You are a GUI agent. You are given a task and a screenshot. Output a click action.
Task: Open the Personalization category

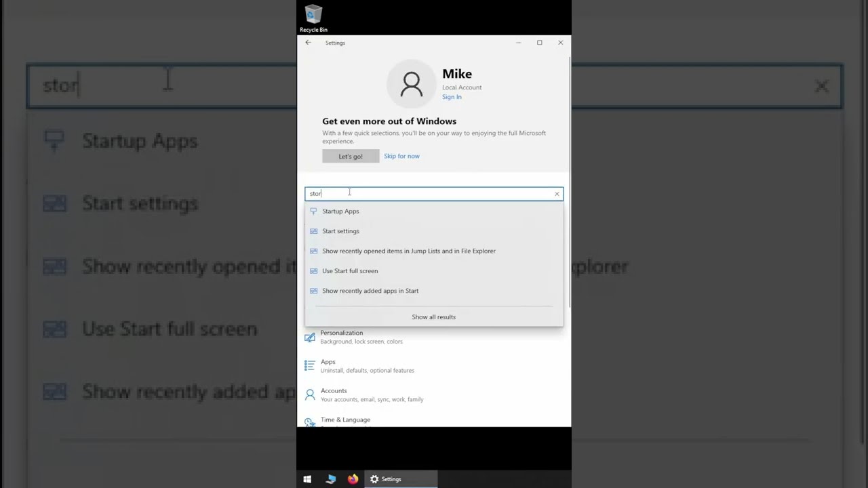361,337
